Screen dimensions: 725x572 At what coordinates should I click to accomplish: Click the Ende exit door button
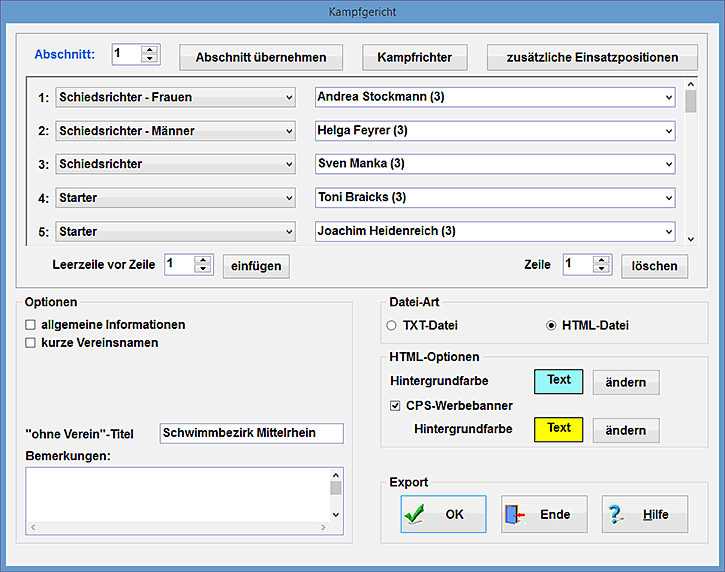pyautogui.click(x=544, y=515)
